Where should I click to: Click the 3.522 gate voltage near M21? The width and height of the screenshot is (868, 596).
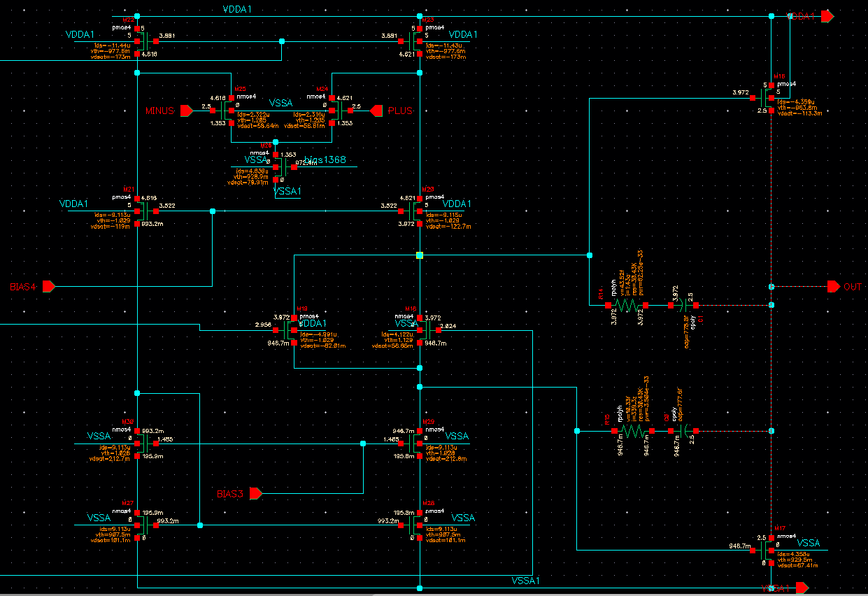coord(167,206)
